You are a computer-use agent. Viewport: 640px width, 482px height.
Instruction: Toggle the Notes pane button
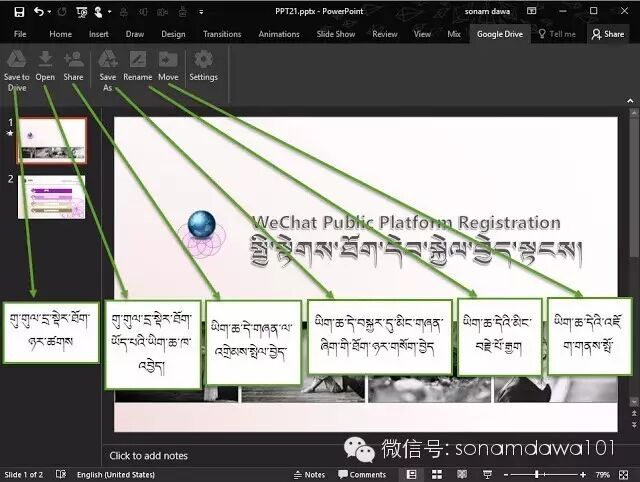pyautogui.click(x=309, y=475)
